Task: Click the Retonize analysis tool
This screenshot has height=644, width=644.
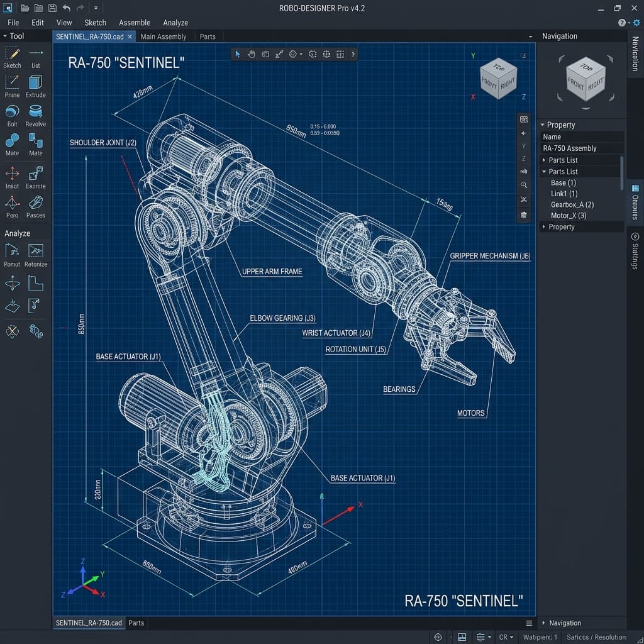Action: (x=36, y=255)
